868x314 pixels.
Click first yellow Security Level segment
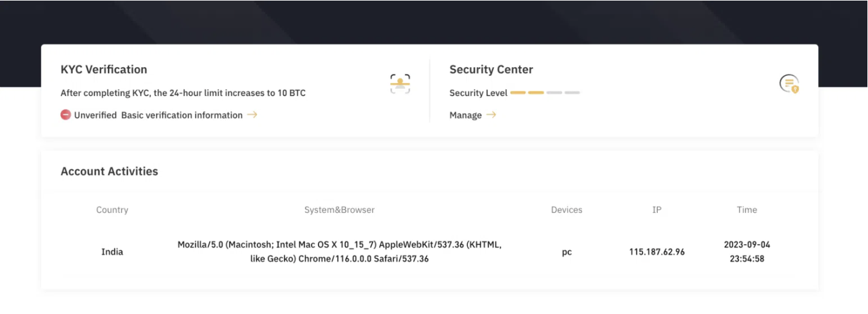pyautogui.click(x=518, y=93)
